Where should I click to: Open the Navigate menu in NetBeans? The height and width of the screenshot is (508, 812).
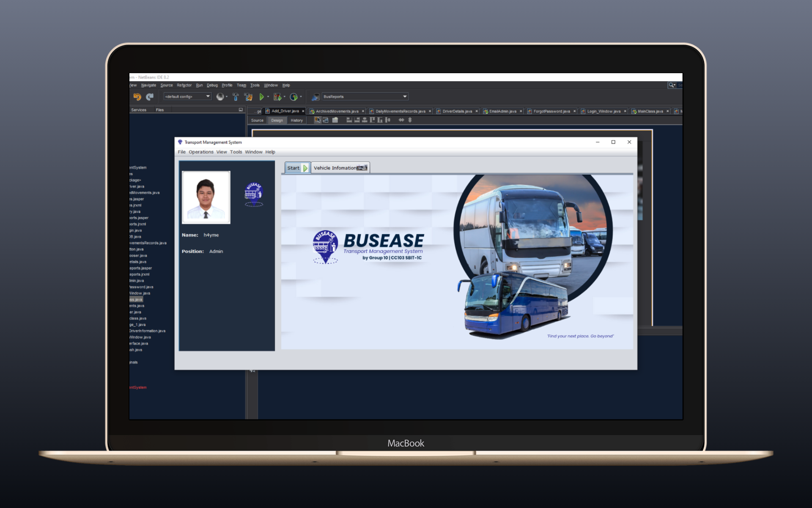pos(148,85)
